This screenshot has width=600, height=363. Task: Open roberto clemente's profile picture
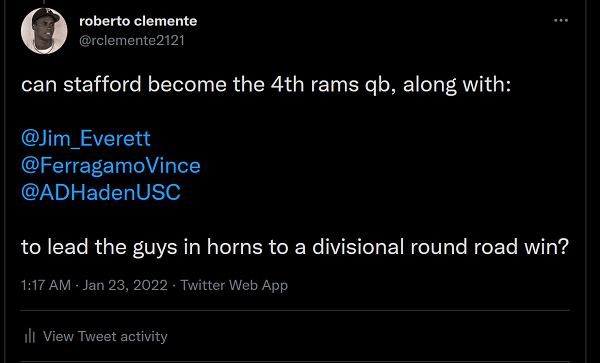(x=44, y=31)
